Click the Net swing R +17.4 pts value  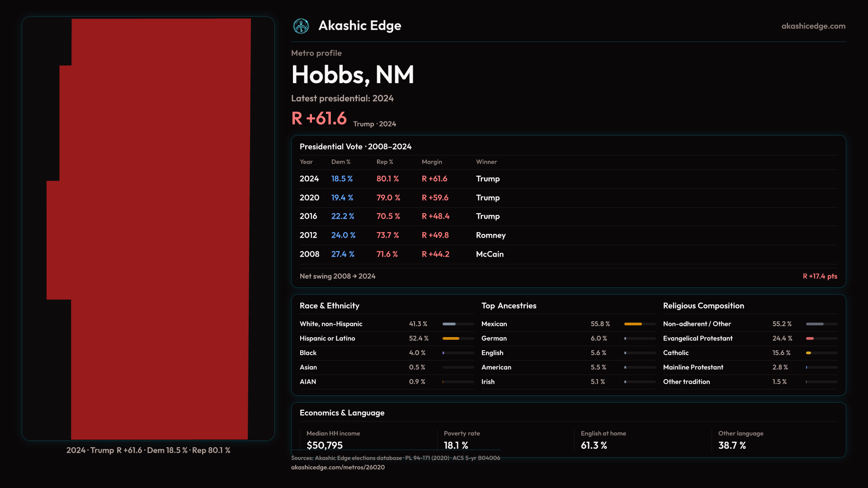[x=820, y=276]
